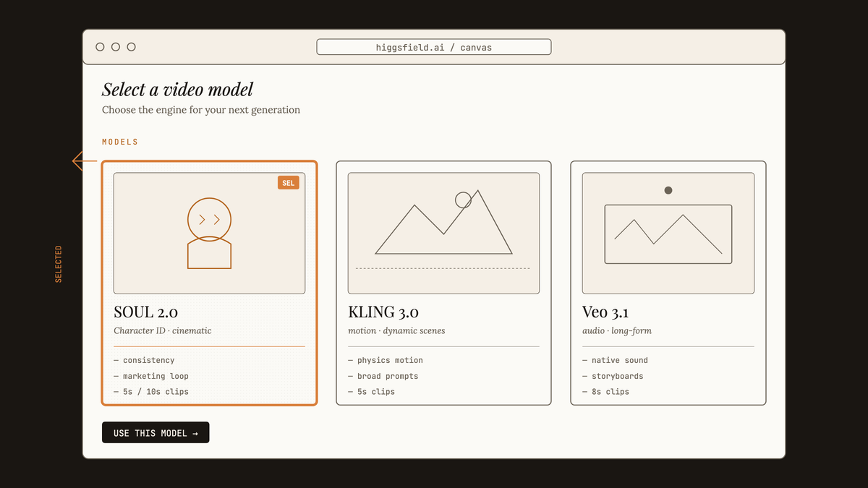Click the 'motion · dynamic scenes' subtitle

coord(396,331)
